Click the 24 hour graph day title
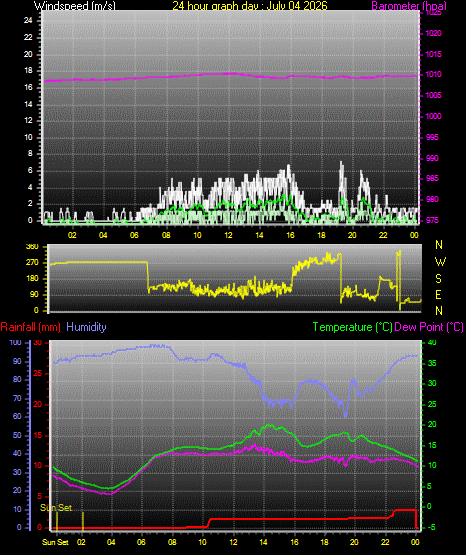 [250, 5]
